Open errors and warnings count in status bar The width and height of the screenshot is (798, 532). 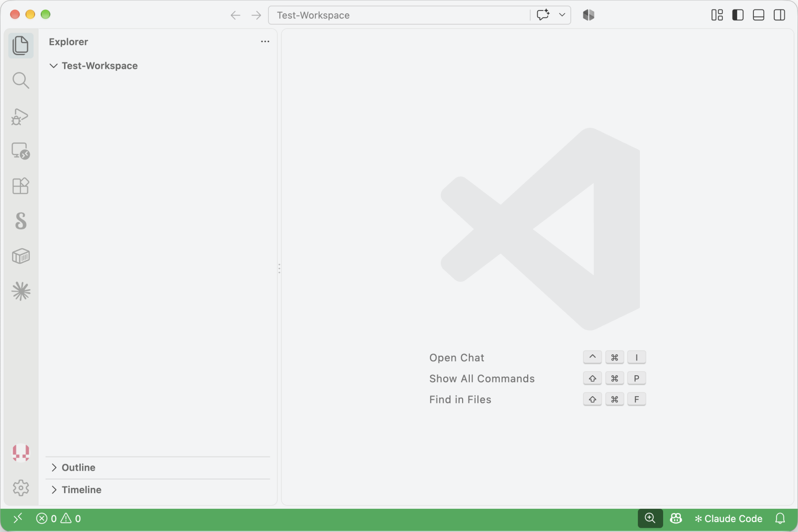[58, 519]
